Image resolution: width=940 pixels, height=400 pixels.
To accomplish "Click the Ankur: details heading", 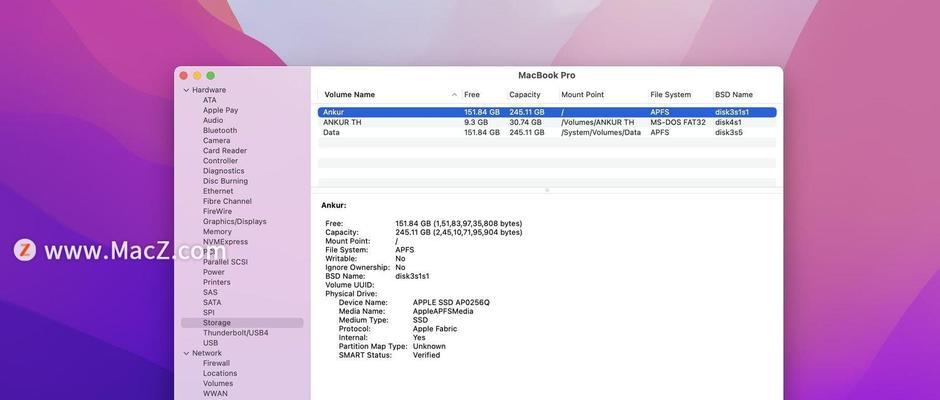I will click(333, 205).
